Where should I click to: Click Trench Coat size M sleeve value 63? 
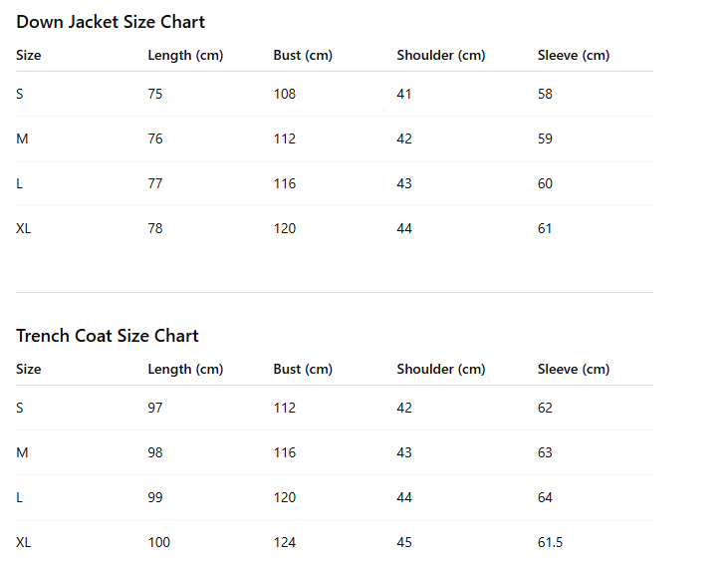(x=545, y=452)
